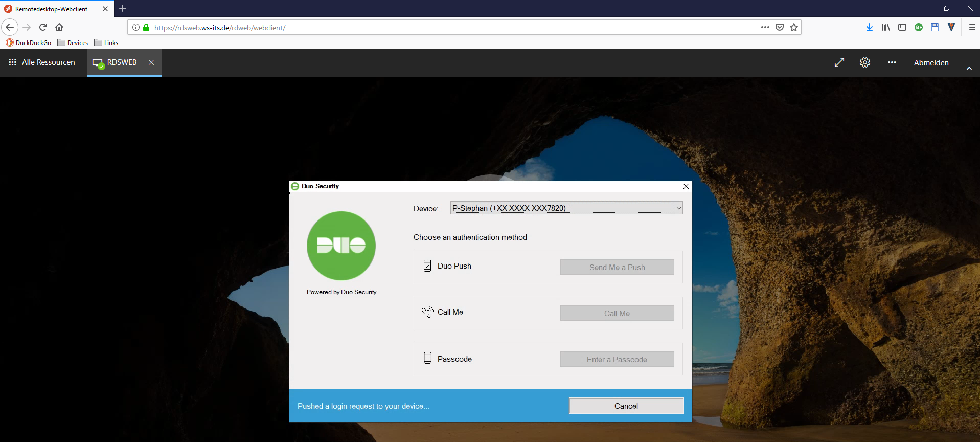The width and height of the screenshot is (980, 442).
Task: Click the Vivaldi-style V extension icon
Action: coord(951,27)
